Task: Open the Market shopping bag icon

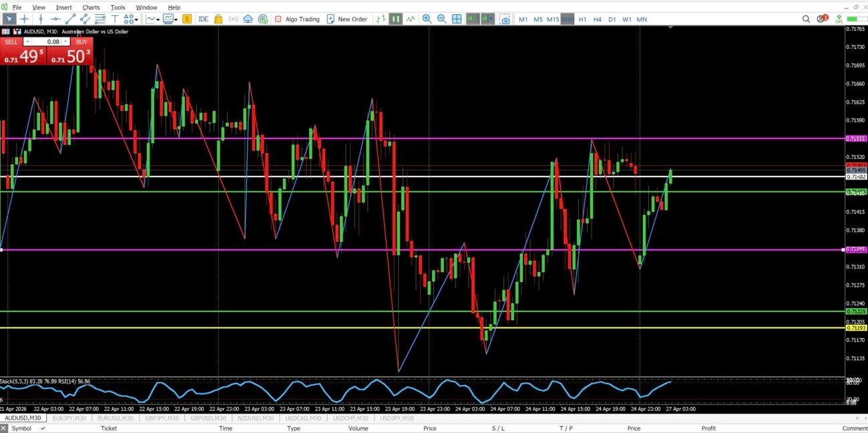Action: [x=218, y=19]
